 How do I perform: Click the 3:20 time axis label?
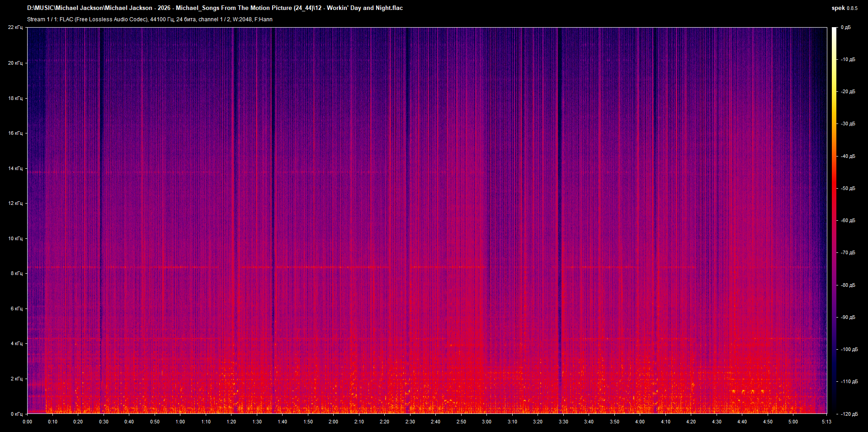point(538,422)
